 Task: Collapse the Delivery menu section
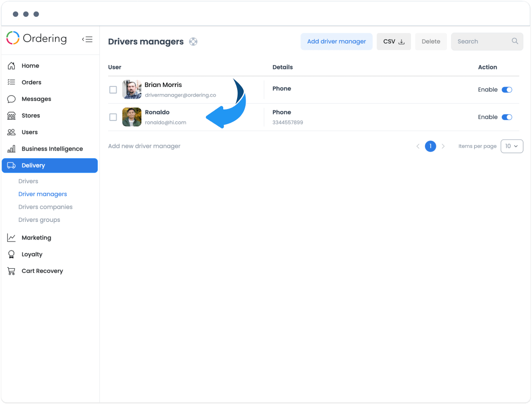coord(50,165)
